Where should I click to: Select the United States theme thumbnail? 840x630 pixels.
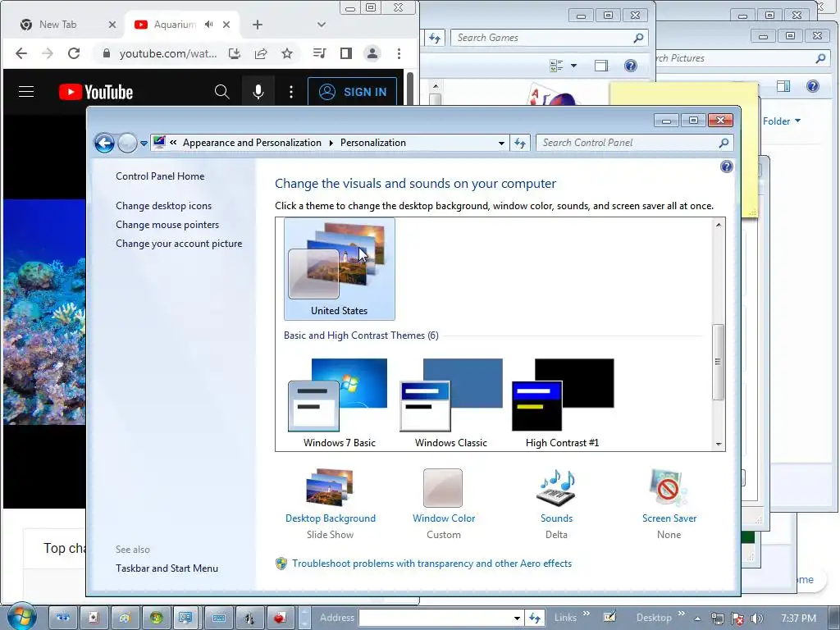pyautogui.click(x=339, y=268)
